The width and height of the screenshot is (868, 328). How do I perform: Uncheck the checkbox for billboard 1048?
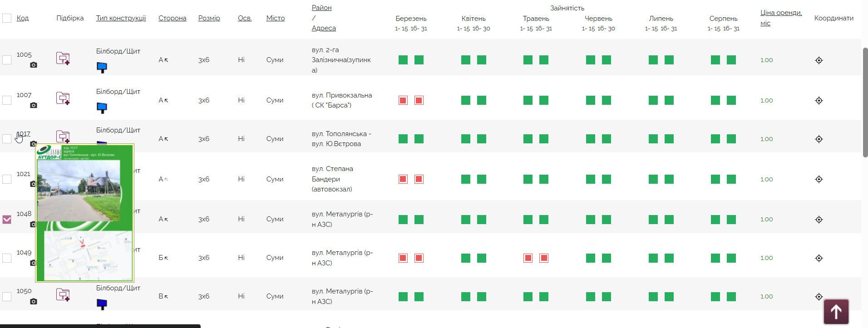click(7, 220)
